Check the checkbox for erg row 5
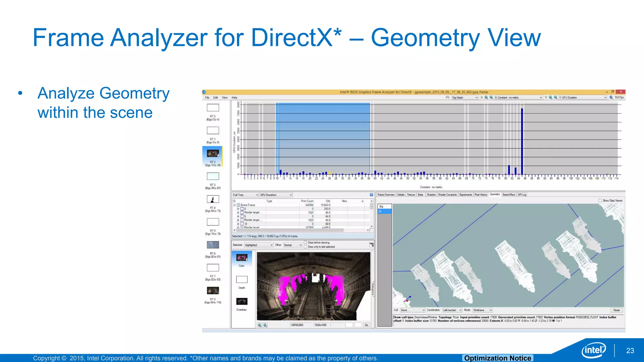Viewport: 644px width, 362px height. click(242, 216)
